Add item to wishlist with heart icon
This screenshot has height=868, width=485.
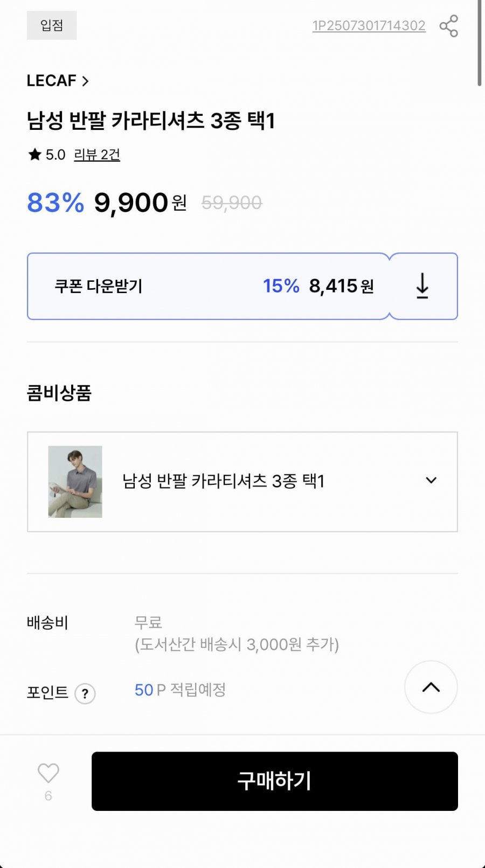(48, 774)
